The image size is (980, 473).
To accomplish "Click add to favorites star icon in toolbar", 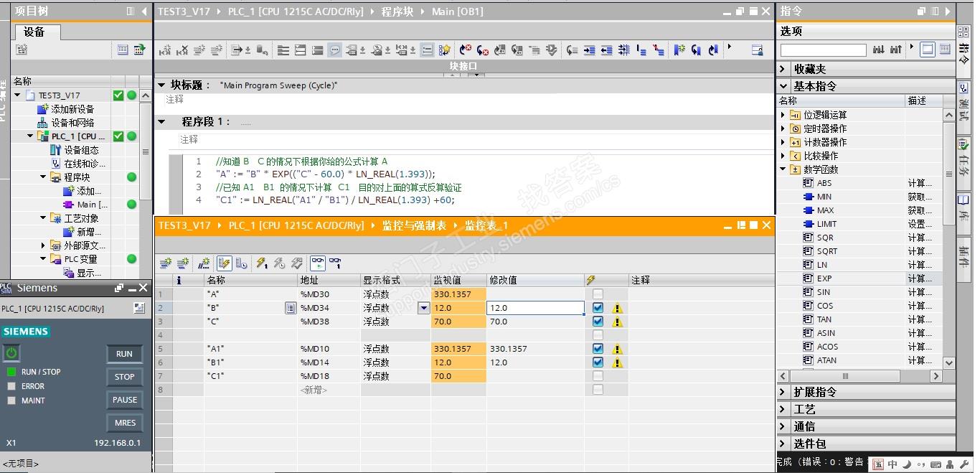I will [x=445, y=50].
